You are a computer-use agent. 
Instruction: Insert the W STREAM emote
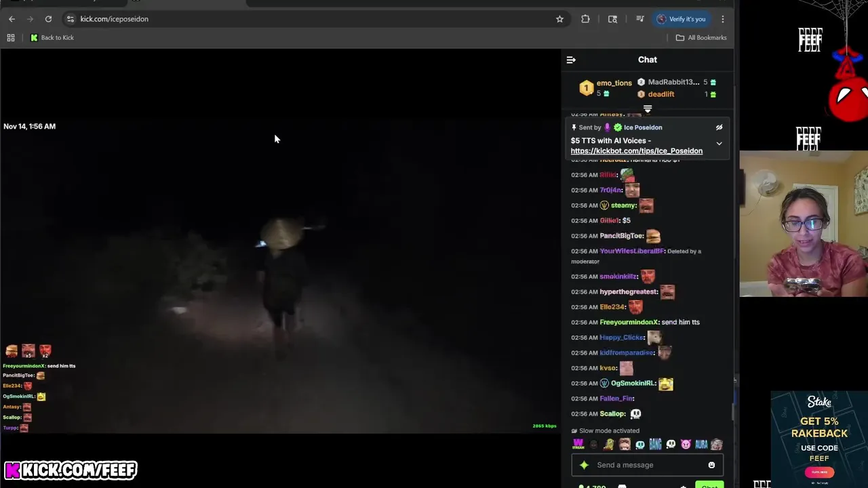[578, 445]
